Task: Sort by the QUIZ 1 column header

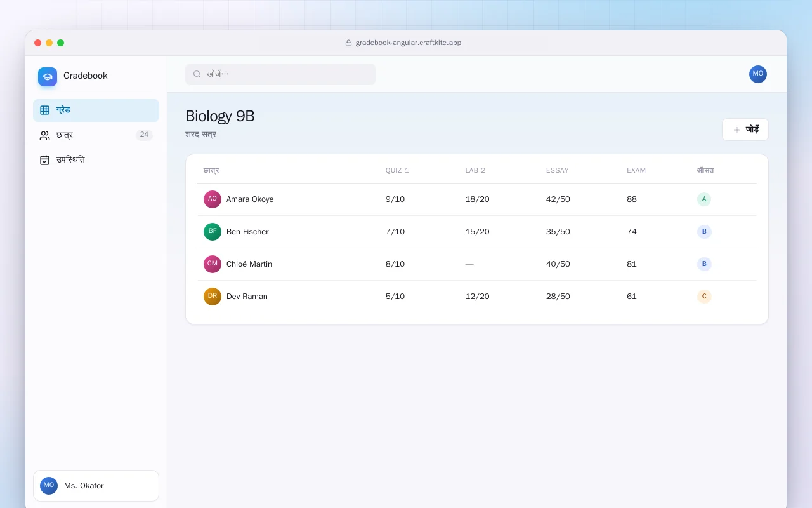Action: coord(397,170)
